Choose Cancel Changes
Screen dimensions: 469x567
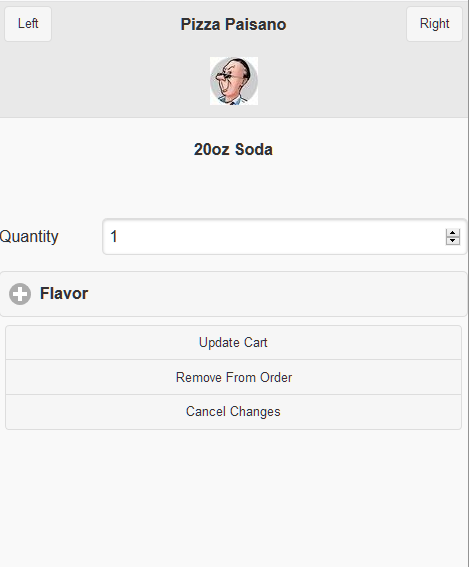coord(234,412)
